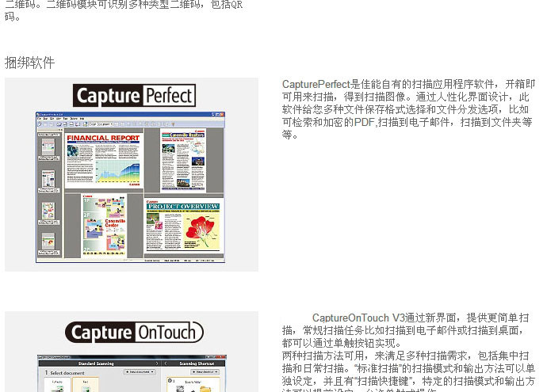Click the CaptureOnTouch logo banner

134,332
